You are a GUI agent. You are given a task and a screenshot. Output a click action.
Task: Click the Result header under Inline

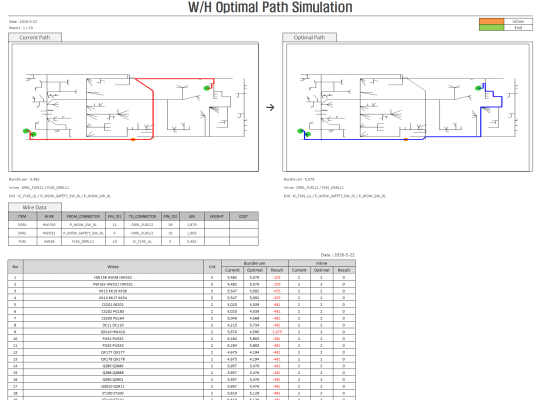344,270
